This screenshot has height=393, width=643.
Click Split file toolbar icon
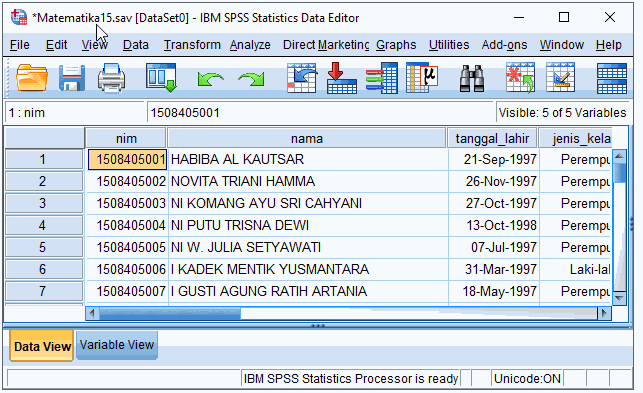pos(612,78)
